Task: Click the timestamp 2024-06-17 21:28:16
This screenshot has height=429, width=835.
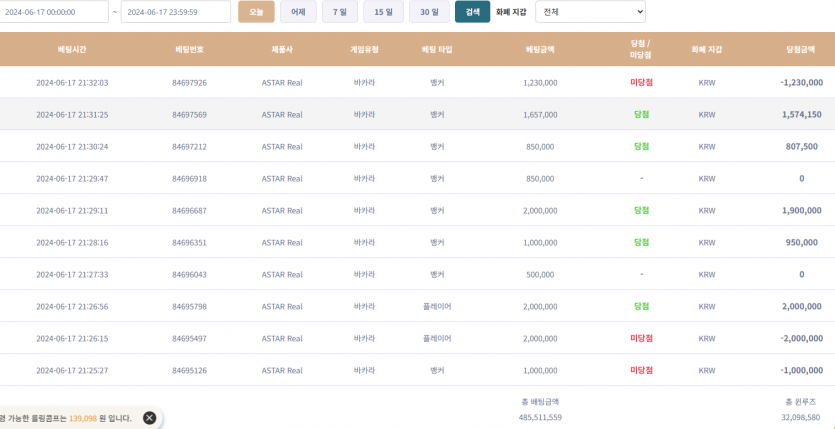Action: coord(72,243)
